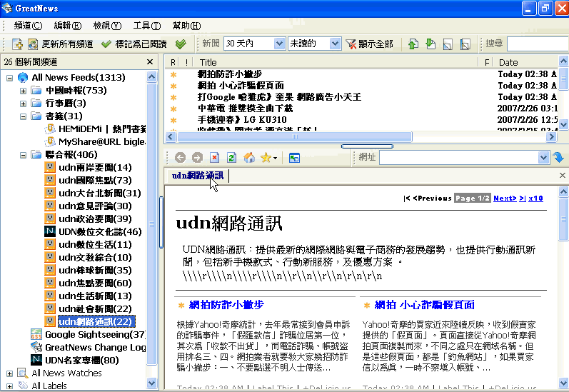
Task: Expand the All News Watches node
Action: pyautogui.click(x=10, y=373)
